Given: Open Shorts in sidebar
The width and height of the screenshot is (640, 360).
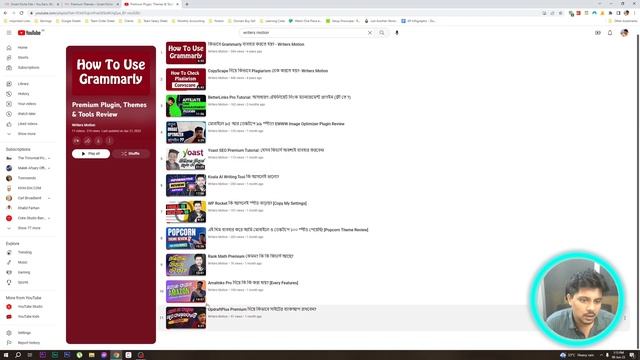Looking at the screenshot, I should point(22,58).
